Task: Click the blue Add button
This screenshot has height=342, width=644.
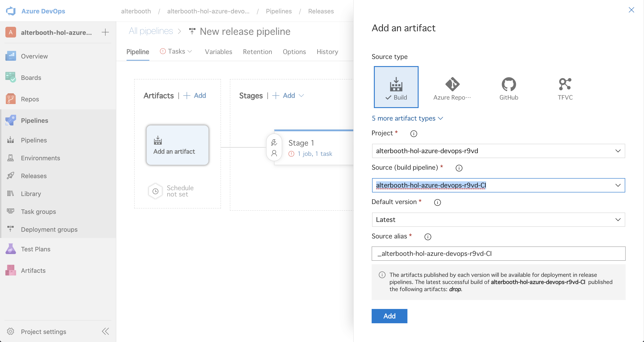Action: pyautogui.click(x=389, y=316)
